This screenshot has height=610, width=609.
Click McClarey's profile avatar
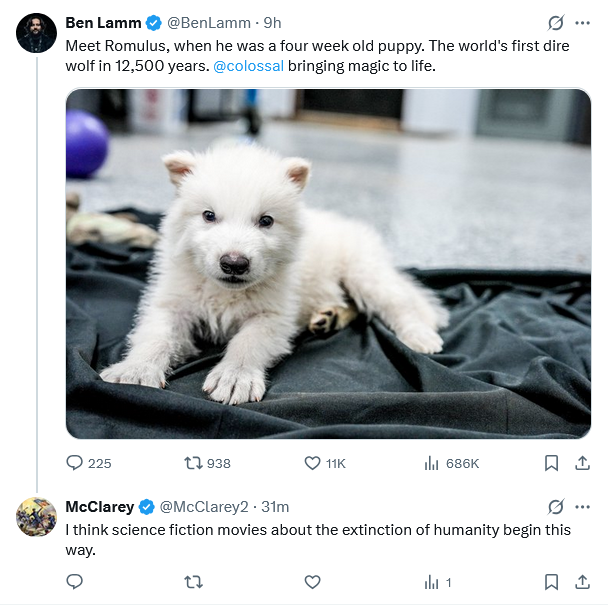point(36,516)
